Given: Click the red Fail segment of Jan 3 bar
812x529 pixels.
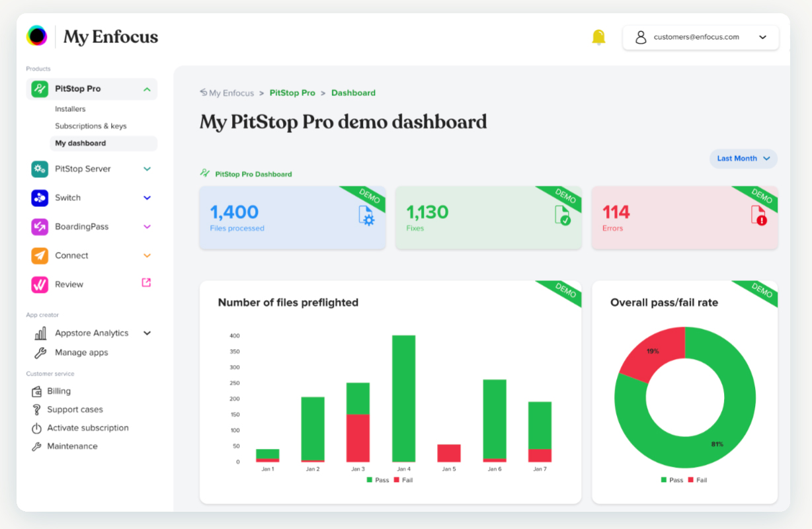Looking at the screenshot, I should click(x=358, y=438).
